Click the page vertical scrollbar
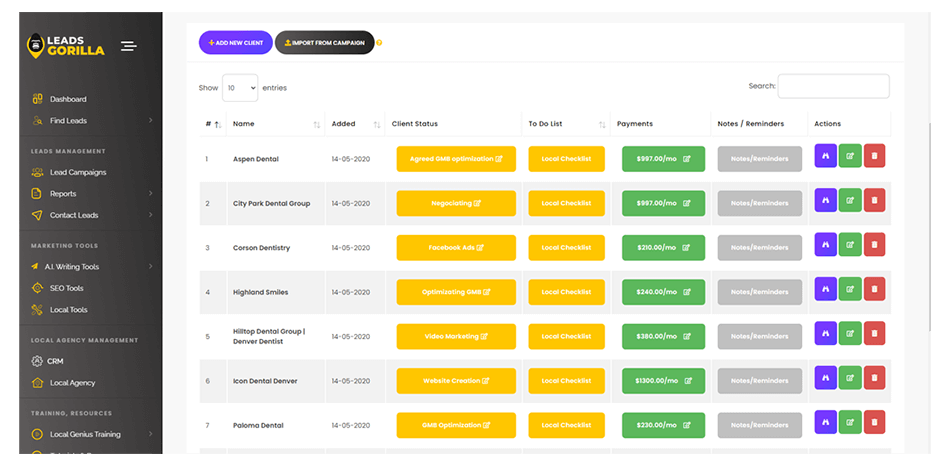The height and width of the screenshot is (466, 950). [x=930, y=227]
